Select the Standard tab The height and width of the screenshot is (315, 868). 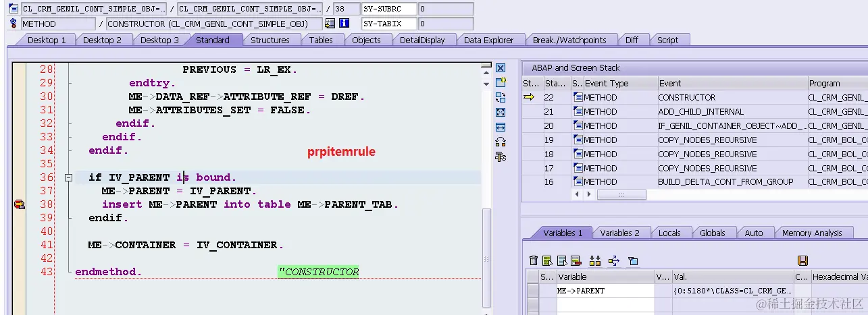(x=213, y=40)
